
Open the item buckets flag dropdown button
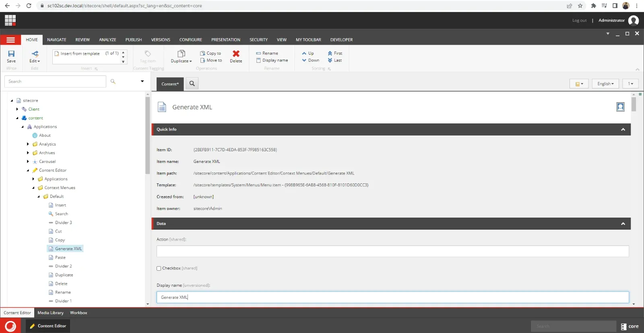coord(579,84)
